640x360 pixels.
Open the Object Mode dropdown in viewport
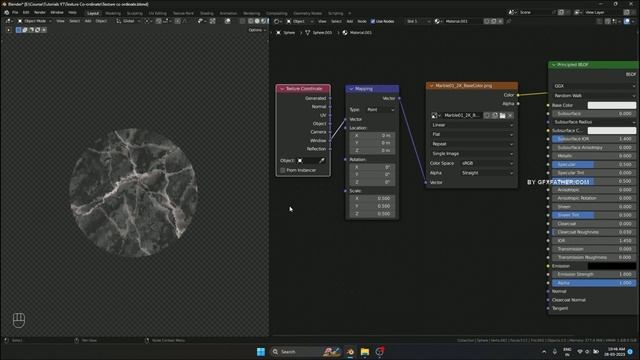(35, 21)
